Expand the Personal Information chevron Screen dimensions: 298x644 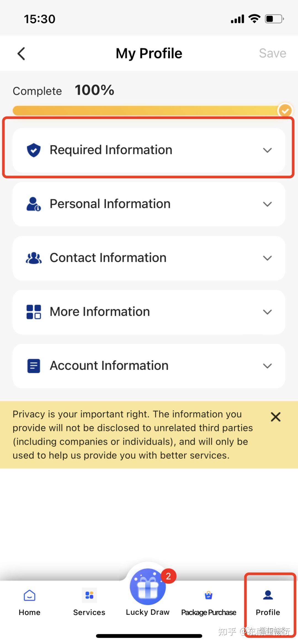click(267, 204)
